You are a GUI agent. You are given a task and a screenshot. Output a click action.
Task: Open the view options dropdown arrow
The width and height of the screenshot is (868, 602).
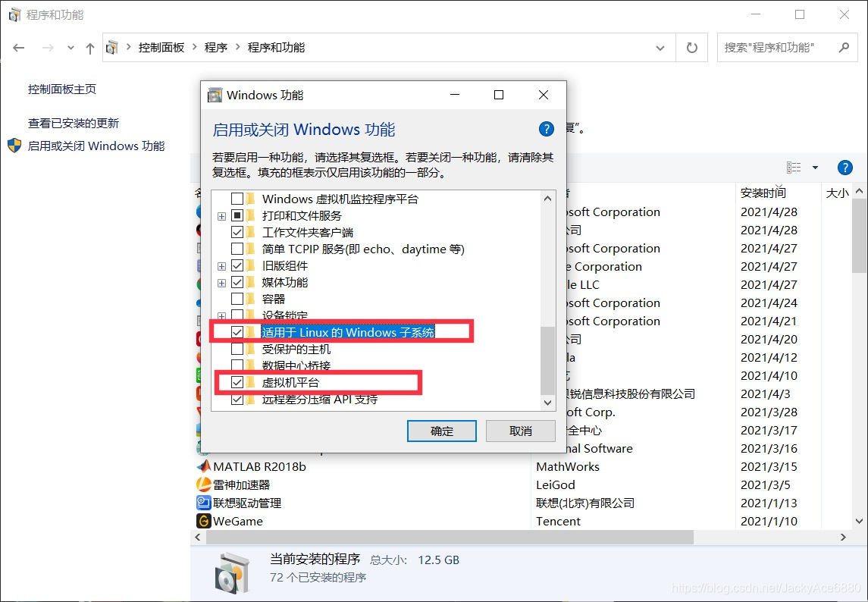pyautogui.click(x=815, y=168)
